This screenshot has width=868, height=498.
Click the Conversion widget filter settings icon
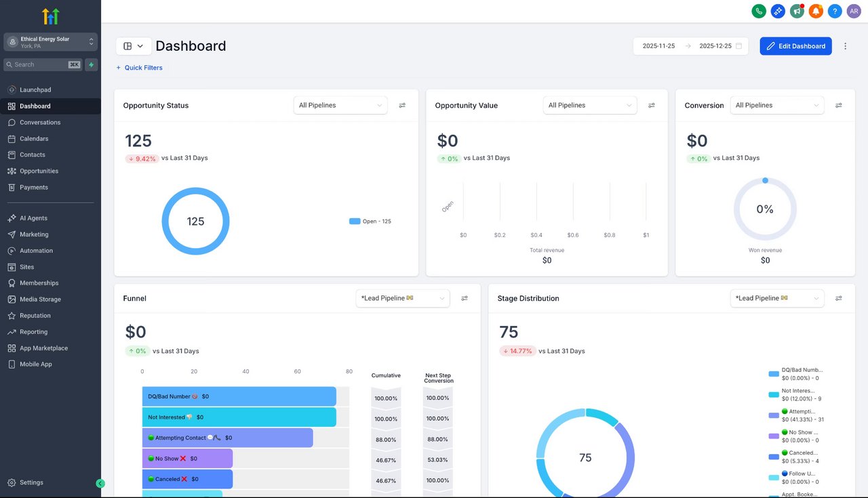pos(839,105)
